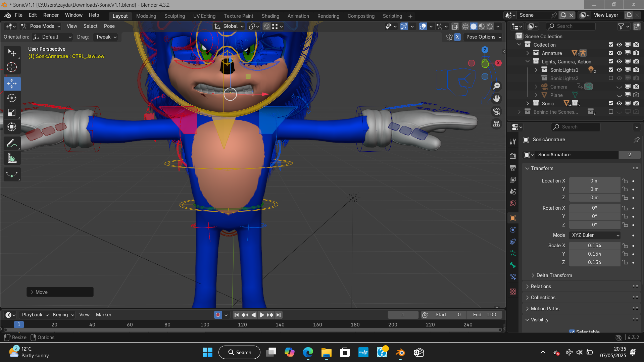Toggle X-ray display in viewport header
Image resolution: width=644 pixels, height=362 pixels.
[455, 27]
